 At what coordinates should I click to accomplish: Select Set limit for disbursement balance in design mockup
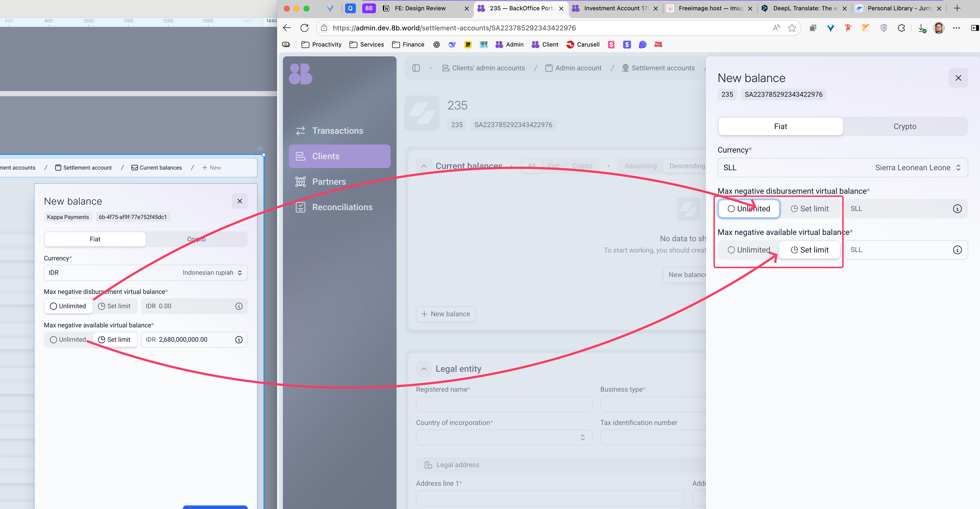coord(115,306)
